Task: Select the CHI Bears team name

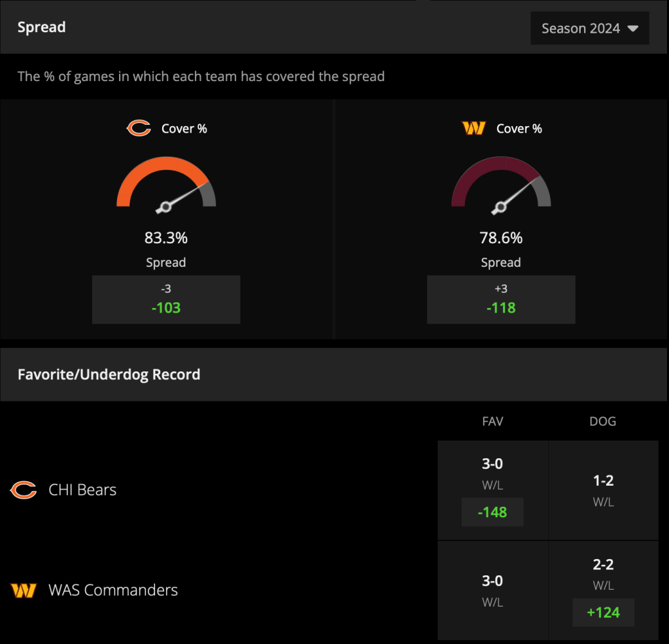Action: pyautogui.click(x=82, y=490)
